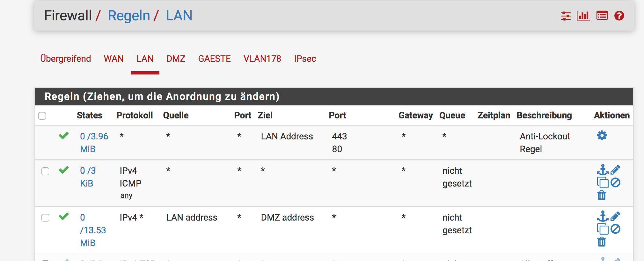Copy the DMZ address rule
The height and width of the screenshot is (261, 644).
pyautogui.click(x=603, y=229)
